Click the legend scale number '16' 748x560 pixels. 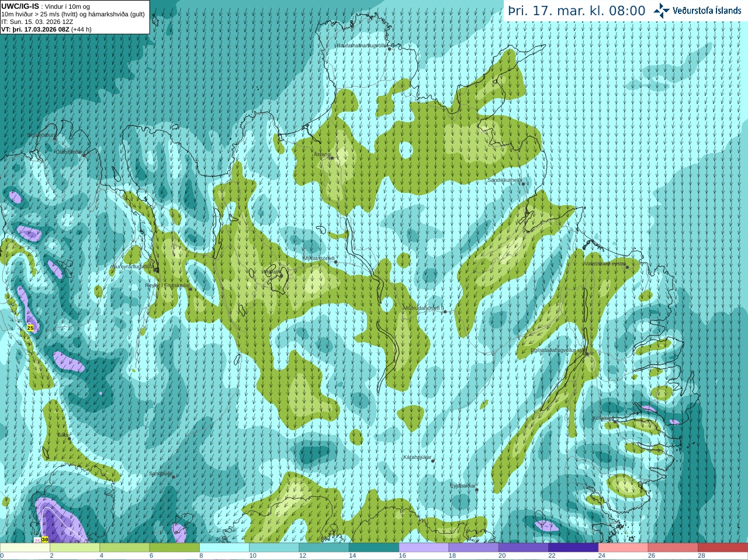point(402,556)
